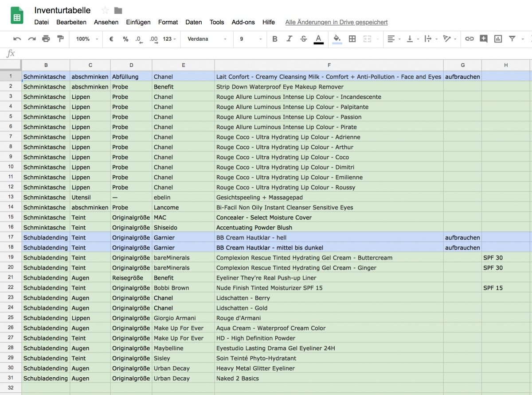This screenshot has height=395, width=532.
Task: Format as percent with the % icon
Action: coord(125,39)
